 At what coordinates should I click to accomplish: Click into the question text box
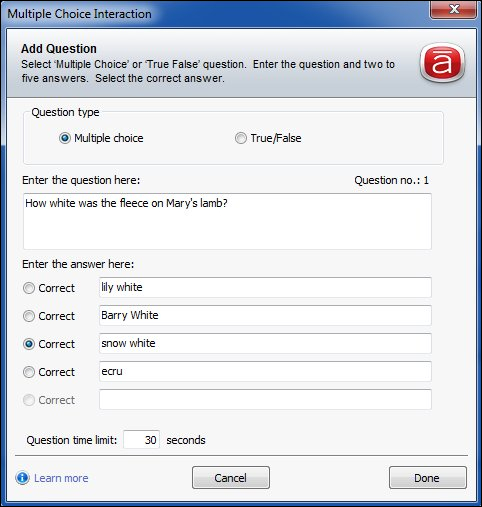point(227,221)
